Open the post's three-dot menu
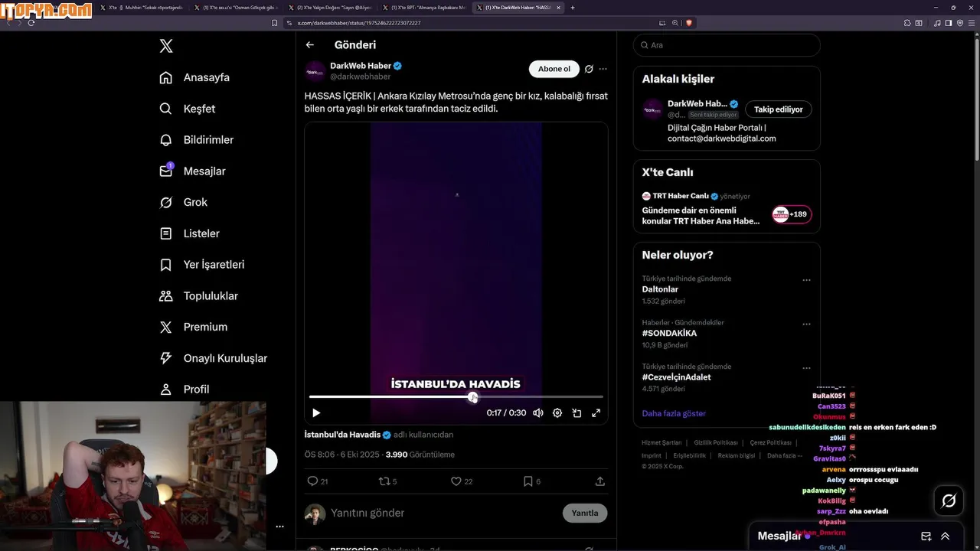Screen dimensions: 980x551 [x=603, y=69]
